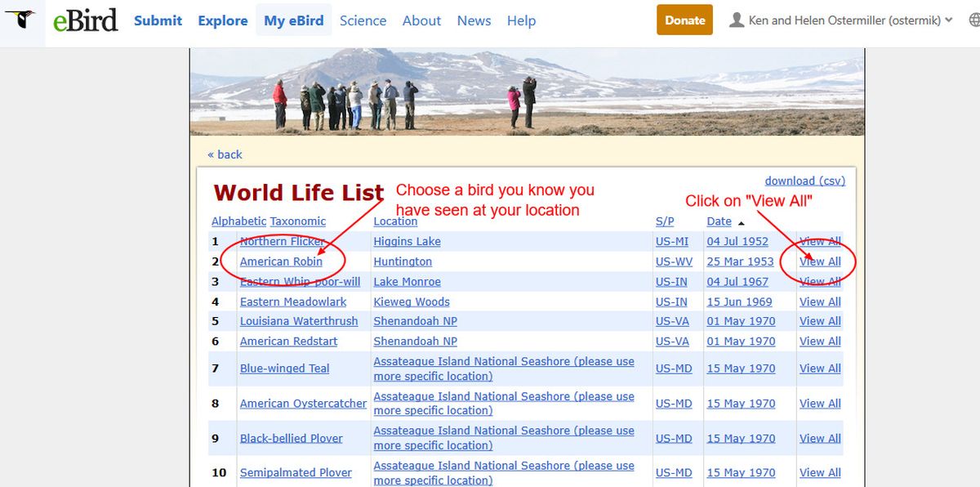Open the Higgins Lake location link
This screenshot has height=487, width=980.
[407, 241]
